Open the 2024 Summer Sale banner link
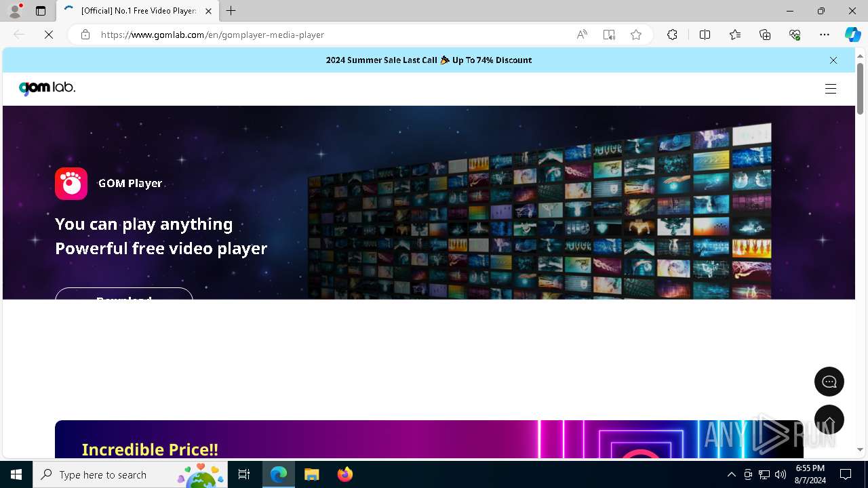 coord(429,60)
